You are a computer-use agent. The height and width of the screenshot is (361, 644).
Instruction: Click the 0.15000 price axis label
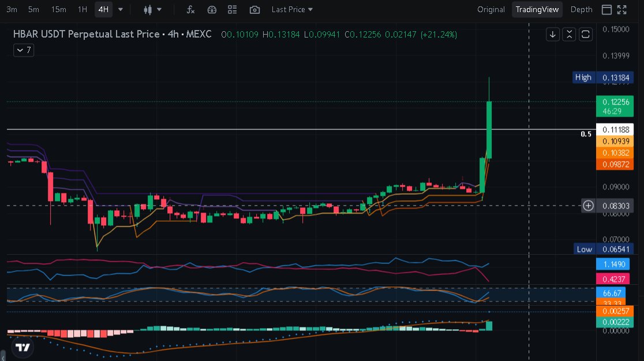(616, 29)
